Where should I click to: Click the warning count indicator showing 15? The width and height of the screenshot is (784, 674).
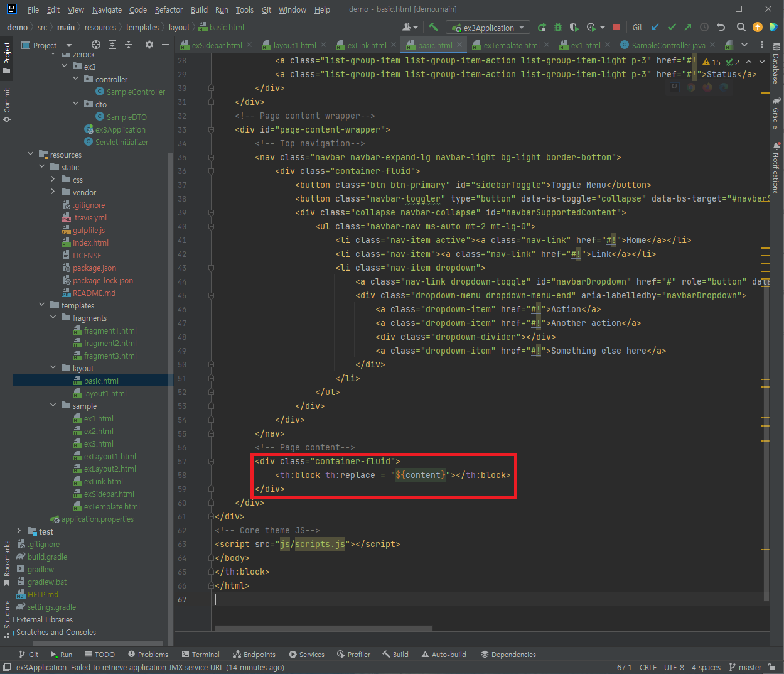coord(712,62)
